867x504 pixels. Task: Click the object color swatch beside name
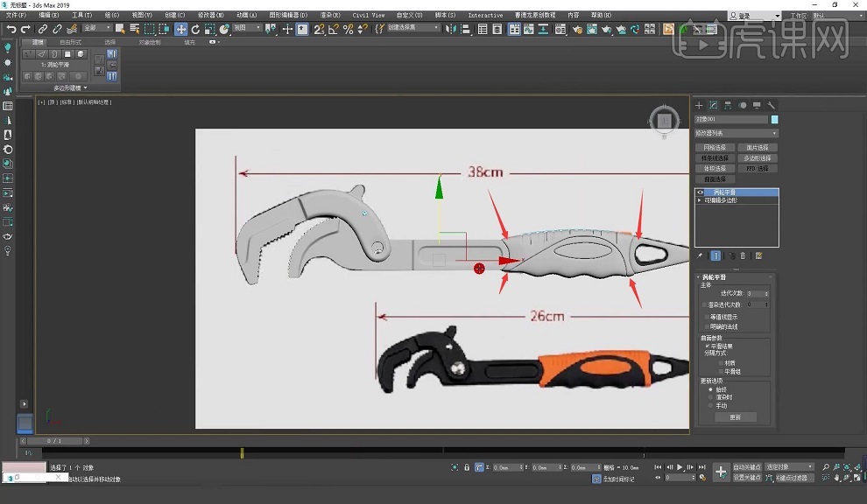(774, 119)
